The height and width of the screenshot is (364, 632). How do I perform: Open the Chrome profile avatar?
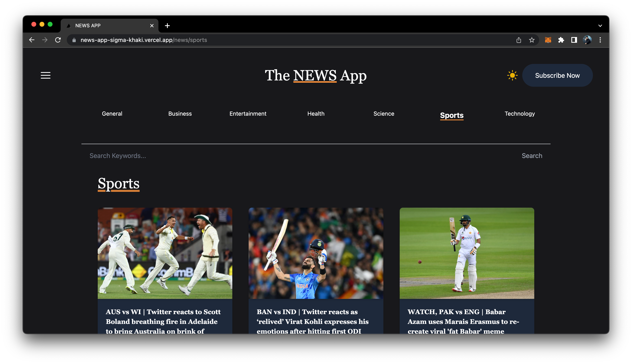(587, 40)
